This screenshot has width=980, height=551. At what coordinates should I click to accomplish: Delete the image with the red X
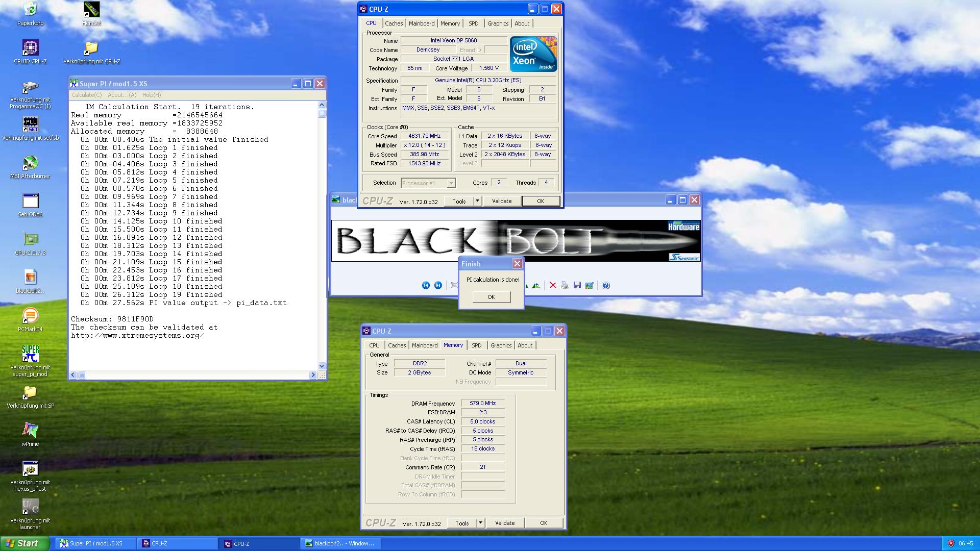(x=552, y=286)
